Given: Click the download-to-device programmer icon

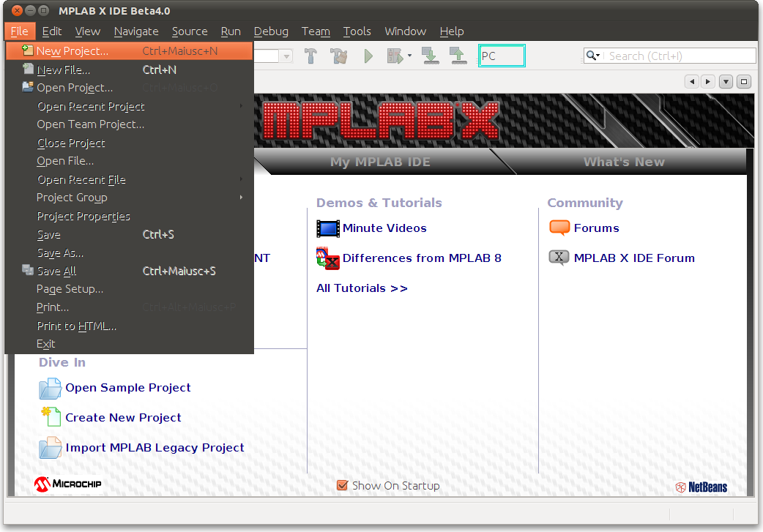Looking at the screenshot, I should [x=430, y=56].
